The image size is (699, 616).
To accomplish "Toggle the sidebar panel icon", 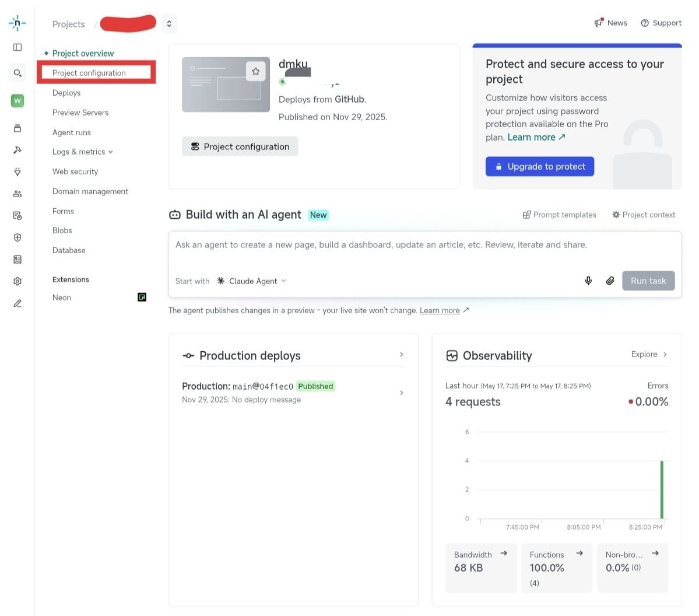I will click(17, 47).
